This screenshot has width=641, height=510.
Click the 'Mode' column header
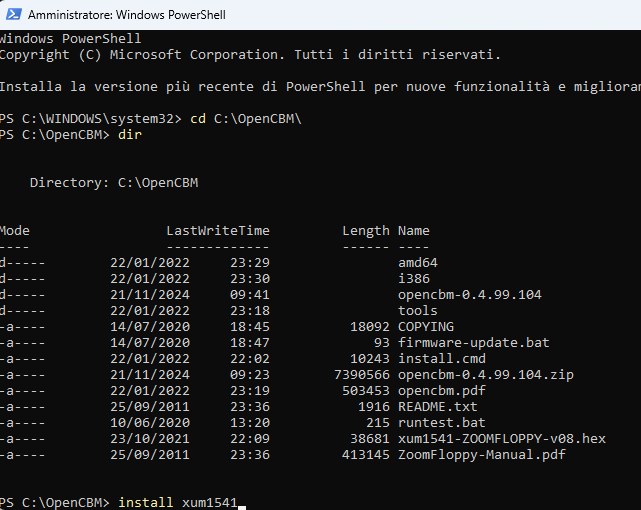click(x=15, y=231)
